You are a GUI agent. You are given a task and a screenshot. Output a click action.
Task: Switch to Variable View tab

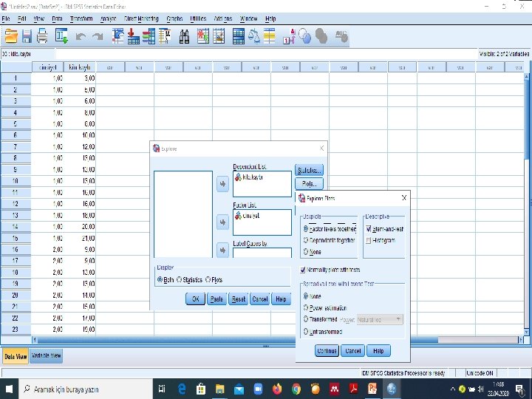46,355
